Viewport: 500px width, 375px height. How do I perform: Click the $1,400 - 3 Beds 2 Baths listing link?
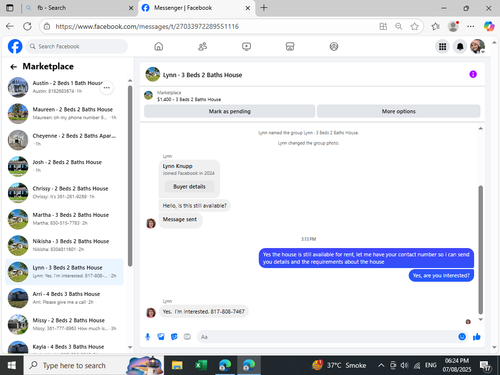(189, 99)
